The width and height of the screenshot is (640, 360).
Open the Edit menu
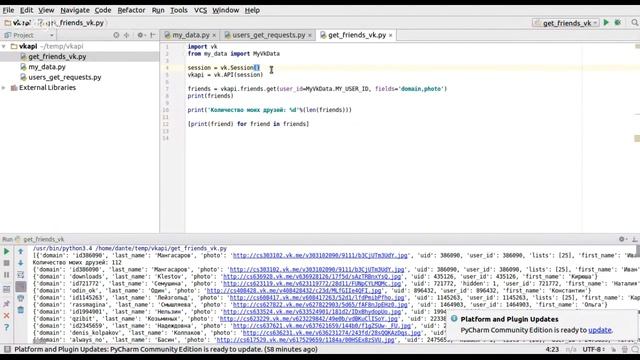(x=27, y=10)
